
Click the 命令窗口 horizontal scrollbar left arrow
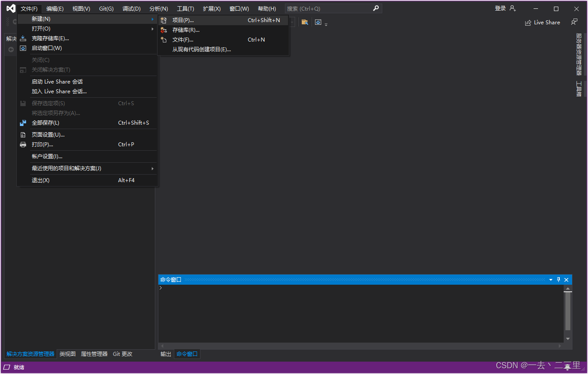162,346
